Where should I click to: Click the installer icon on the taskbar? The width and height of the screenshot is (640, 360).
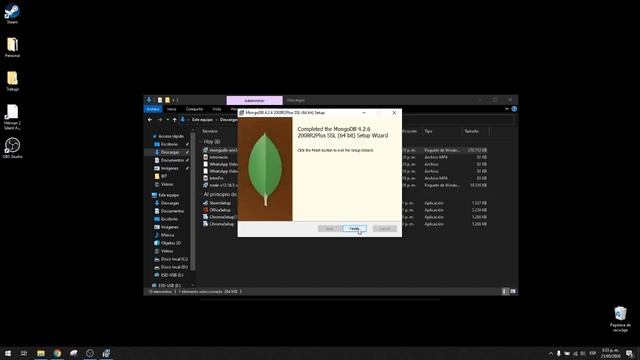[106, 353]
